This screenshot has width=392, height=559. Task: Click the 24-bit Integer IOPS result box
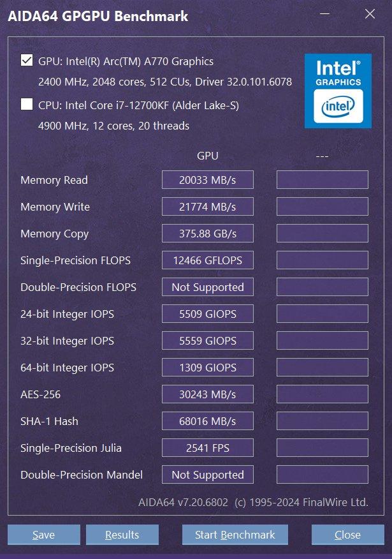click(208, 314)
